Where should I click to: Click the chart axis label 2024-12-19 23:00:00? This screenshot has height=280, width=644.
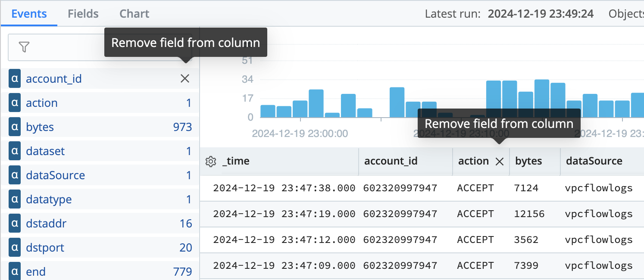[300, 134]
